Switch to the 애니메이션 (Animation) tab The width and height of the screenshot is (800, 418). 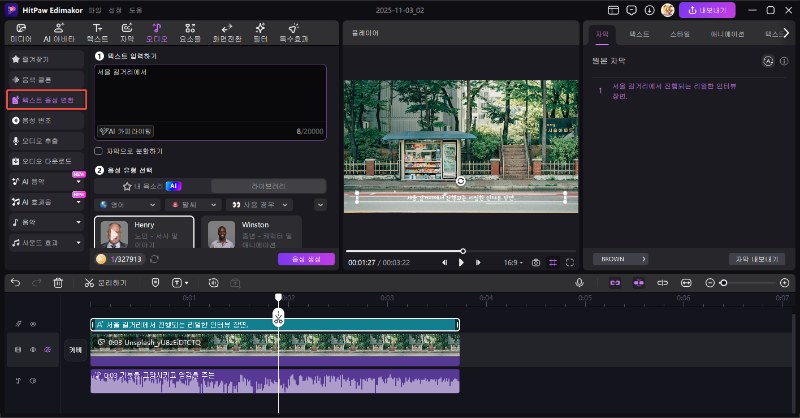coord(727,34)
